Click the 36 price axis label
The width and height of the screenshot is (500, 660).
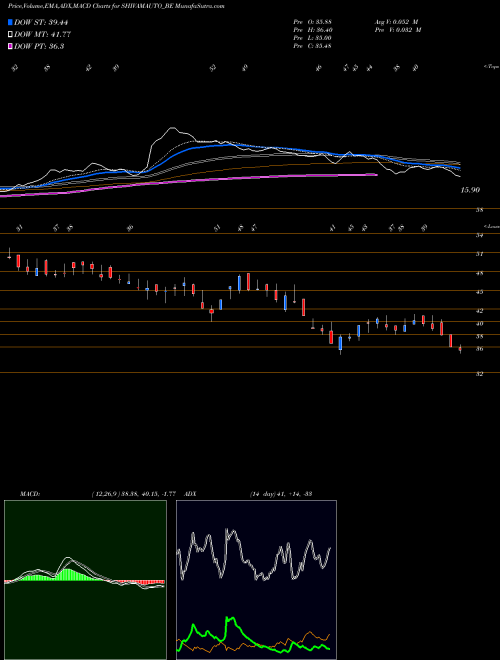pos(479,349)
